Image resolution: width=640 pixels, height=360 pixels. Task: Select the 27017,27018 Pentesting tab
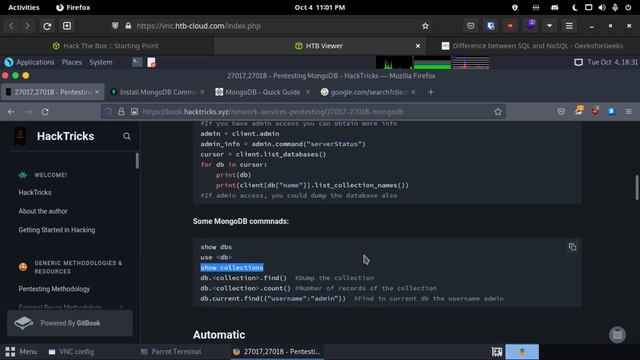(52, 92)
